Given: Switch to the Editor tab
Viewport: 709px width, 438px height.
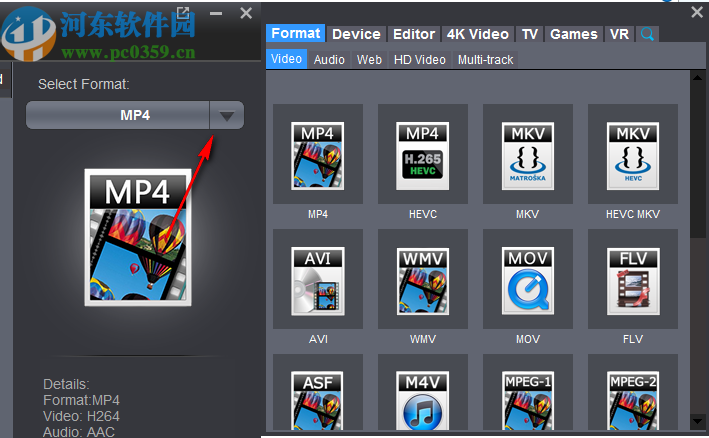Looking at the screenshot, I should coord(414,34).
